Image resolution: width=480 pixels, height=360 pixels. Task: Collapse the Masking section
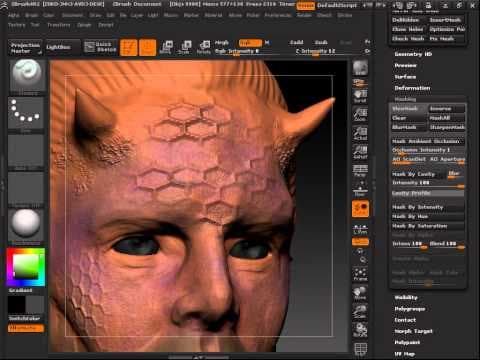point(405,99)
